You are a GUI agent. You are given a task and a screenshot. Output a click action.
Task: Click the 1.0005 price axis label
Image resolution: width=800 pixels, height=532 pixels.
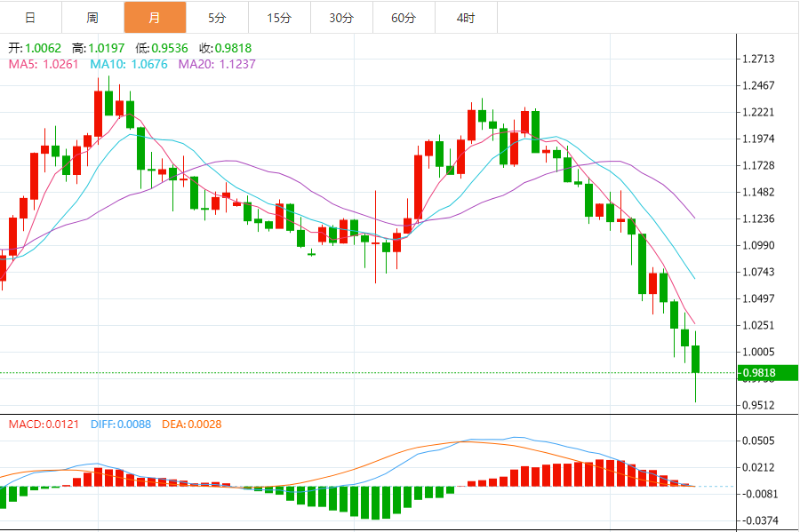pyautogui.click(x=758, y=352)
